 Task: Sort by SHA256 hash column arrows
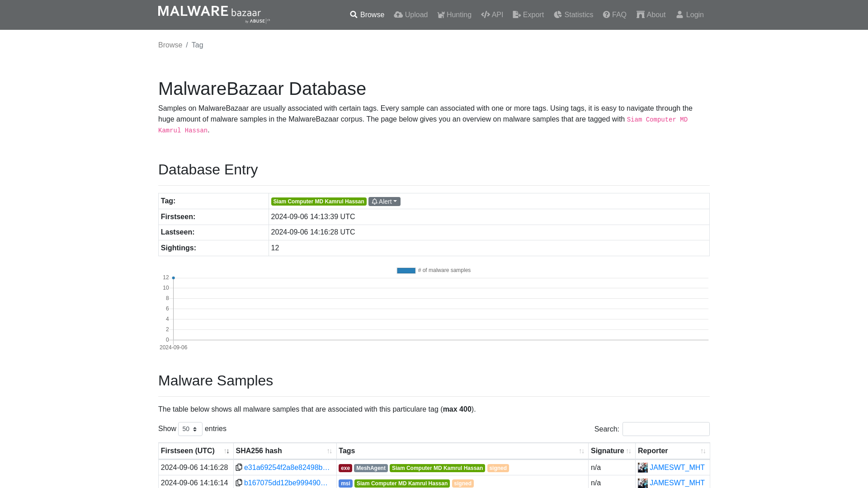330,451
